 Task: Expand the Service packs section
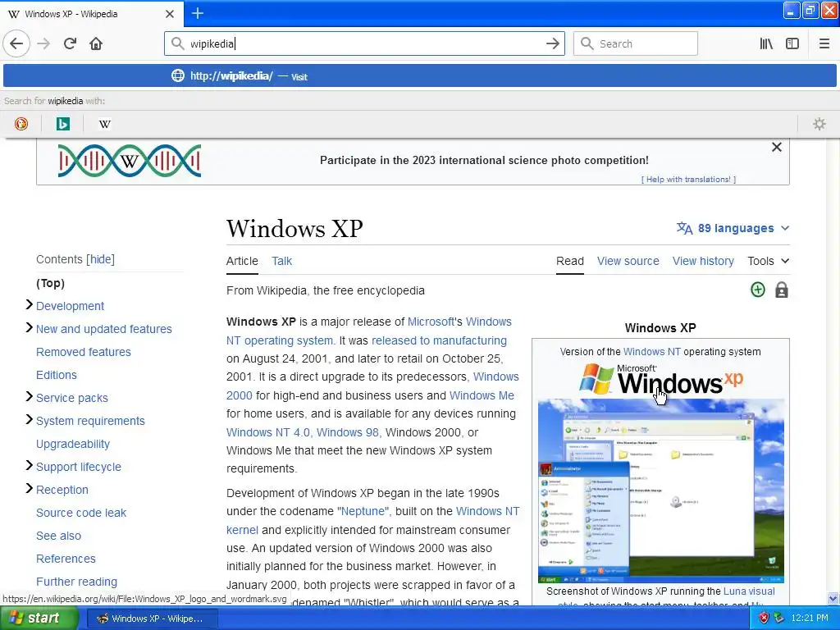[x=30, y=397]
